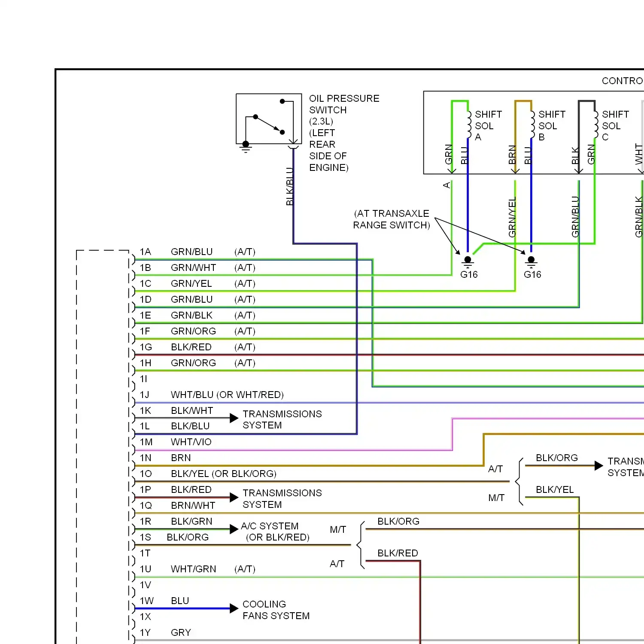Viewport: 644px width, 644px height.
Task: Click the BRN/WHT label on row 1Q
Action: (x=193, y=506)
